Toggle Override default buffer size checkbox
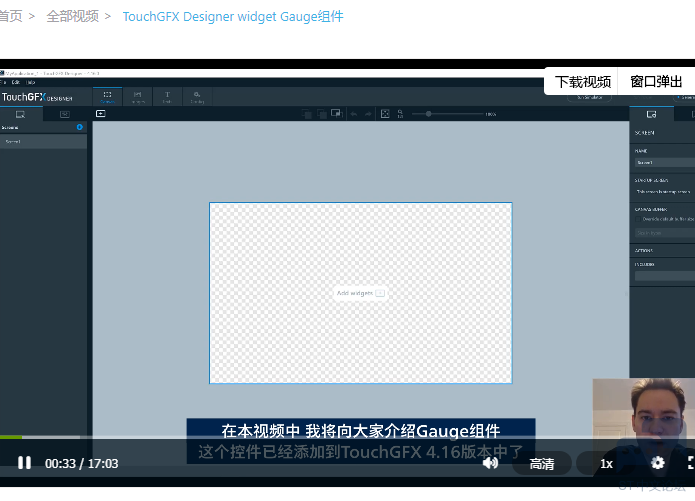 638,219
